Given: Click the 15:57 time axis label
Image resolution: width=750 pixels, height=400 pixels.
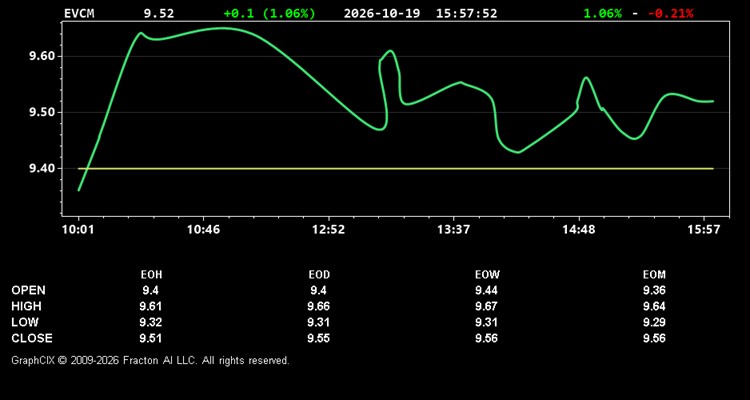Looking at the screenshot, I should (704, 230).
